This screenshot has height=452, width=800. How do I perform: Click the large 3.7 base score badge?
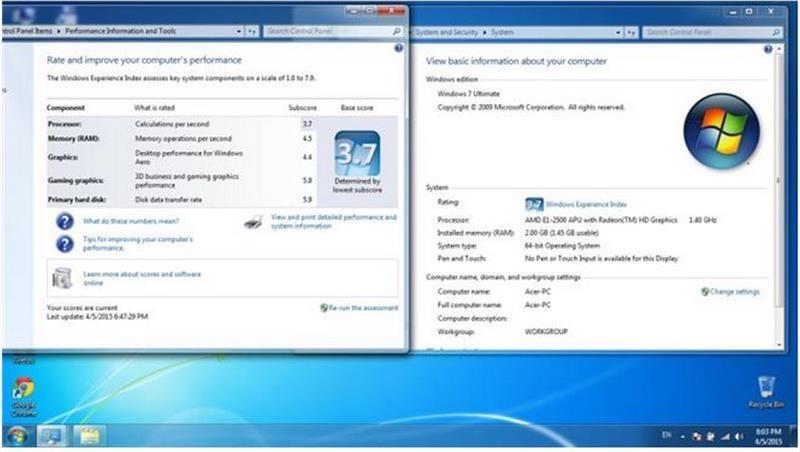357,154
